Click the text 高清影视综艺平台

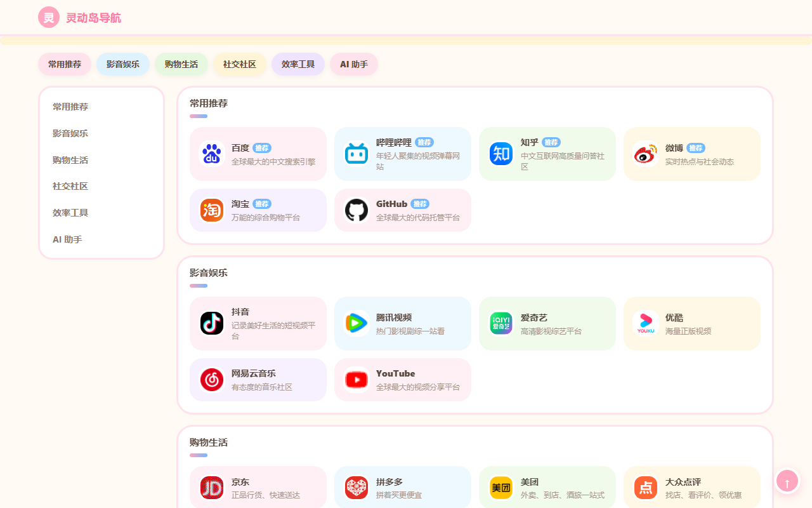(551, 331)
